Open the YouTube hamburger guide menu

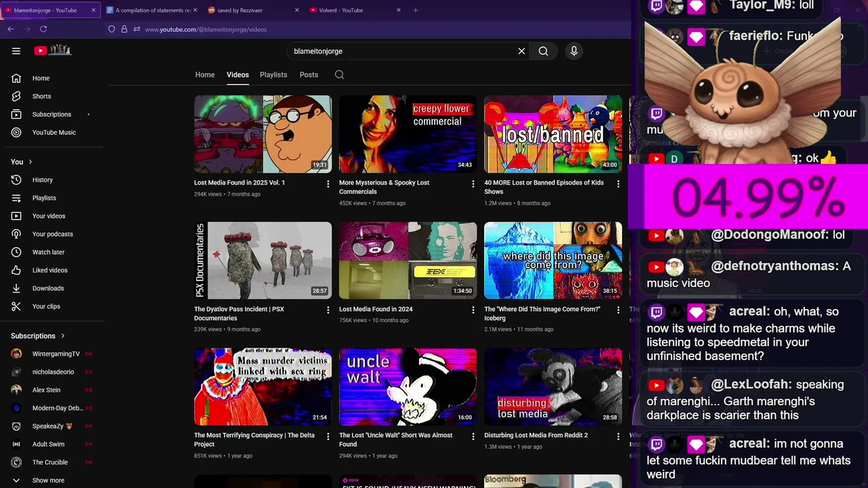[x=16, y=51]
